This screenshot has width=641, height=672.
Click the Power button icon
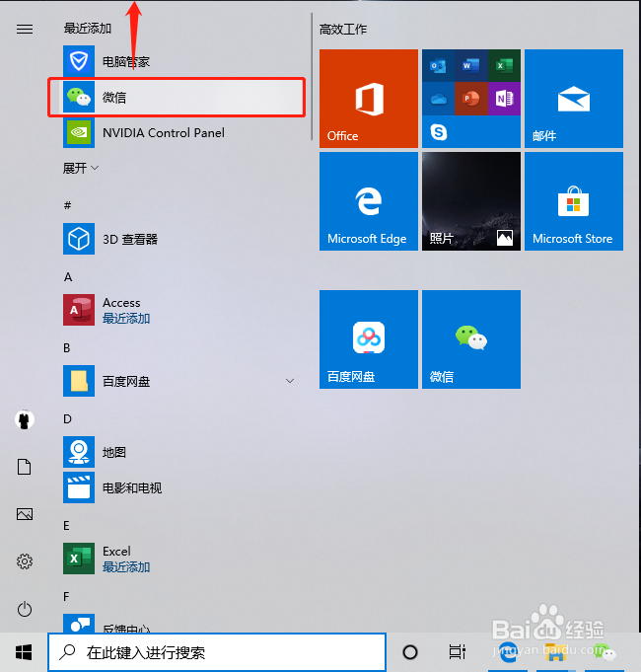click(x=25, y=609)
